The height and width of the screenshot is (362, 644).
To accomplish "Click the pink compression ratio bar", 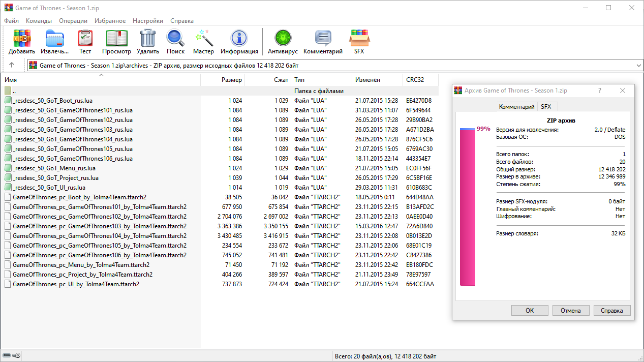I will [x=468, y=207].
